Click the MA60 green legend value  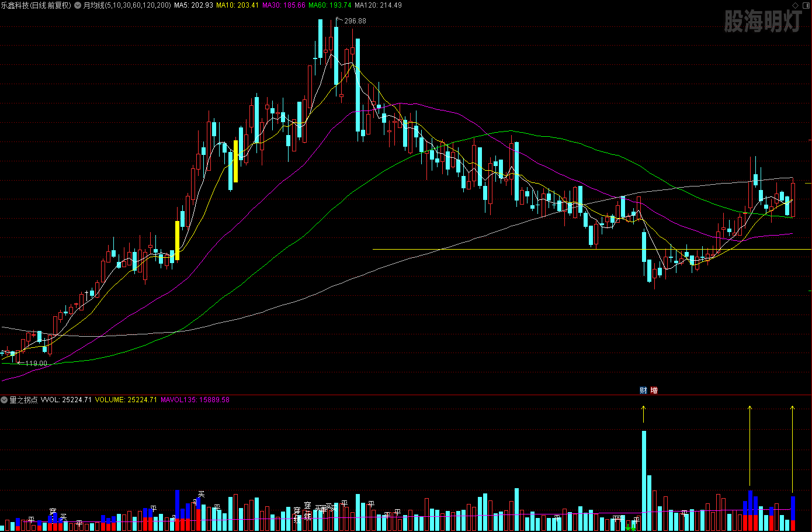(329, 5)
